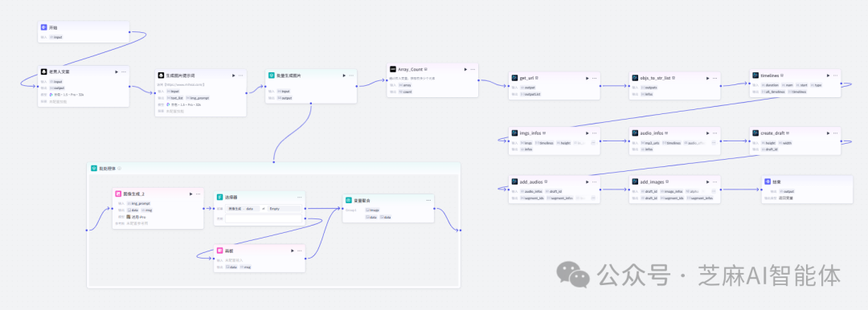Click the audio_infos node code icon
The width and height of the screenshot is (868, 310).
pyautogui.click(x=635, y=133)
